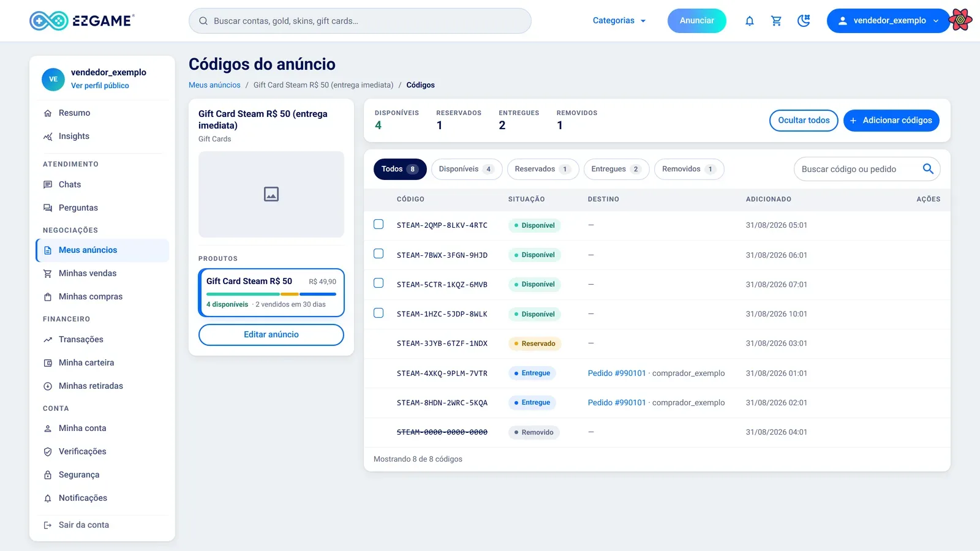Image resolution: width=980 pixels, height=551 pixels.
Task: Click Disponível badge for STEAM-7BWX-3FGN-9HJD
Action: pos(535,255)
